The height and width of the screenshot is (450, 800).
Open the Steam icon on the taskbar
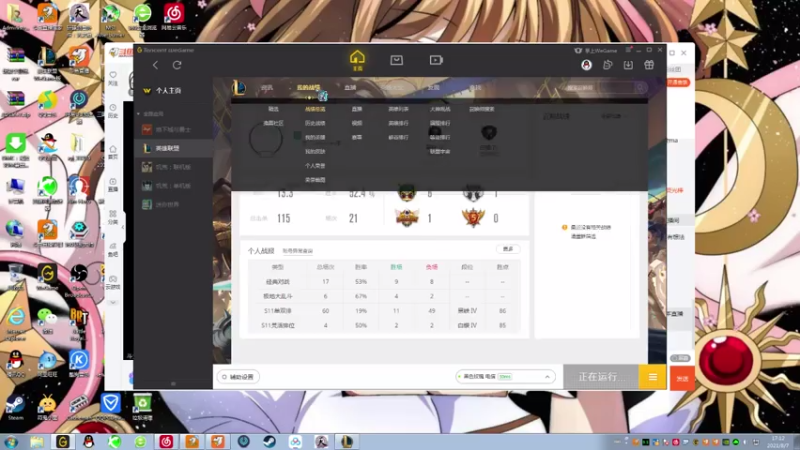click(269, 442)
